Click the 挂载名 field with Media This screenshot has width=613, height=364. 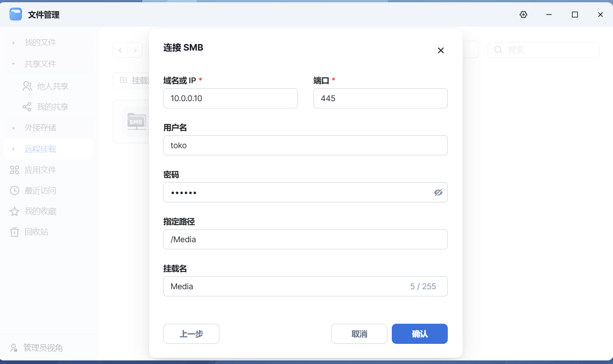click(305, 286)
